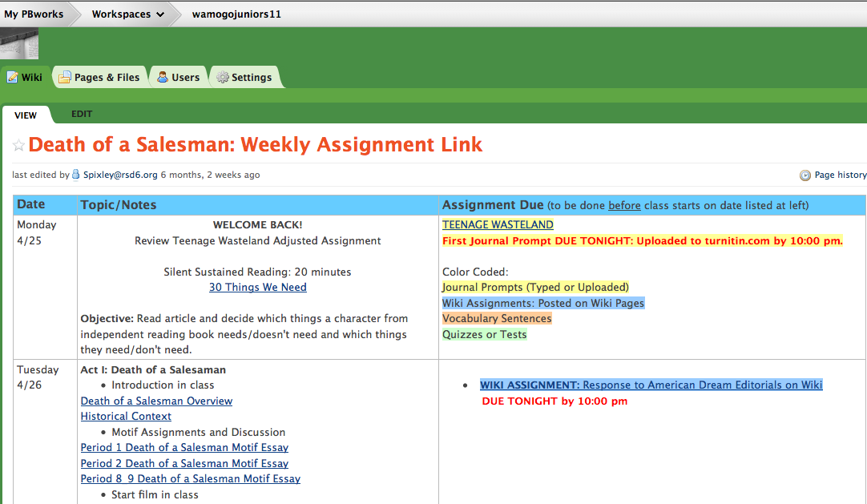Viewport: 867px width, 504px height.
Task: Open Period 8_9 Motif Essay link
Action: pos(190,478)
